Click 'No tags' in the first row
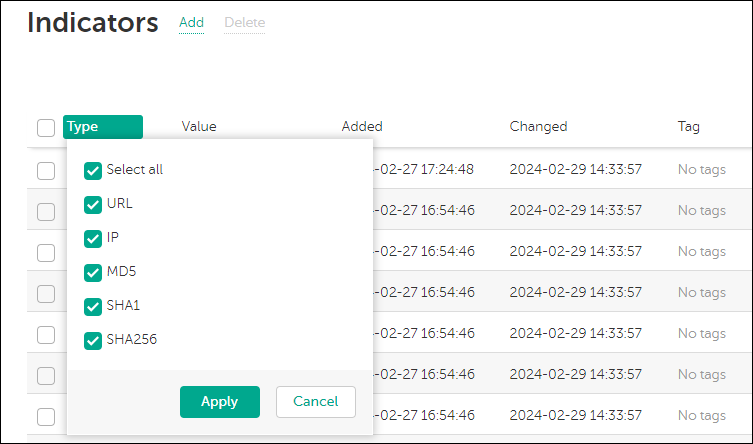Screen dimensions: 753x444 click(x=702, y=170)
